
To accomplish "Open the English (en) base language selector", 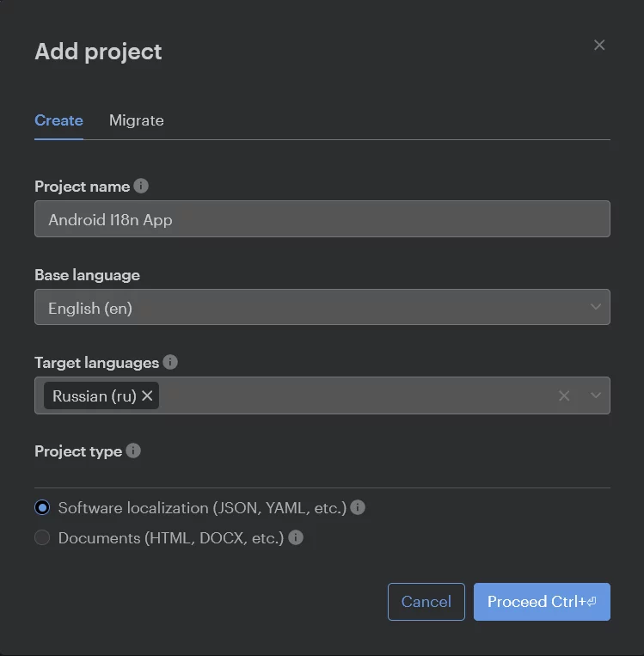I will click(322, 307).
